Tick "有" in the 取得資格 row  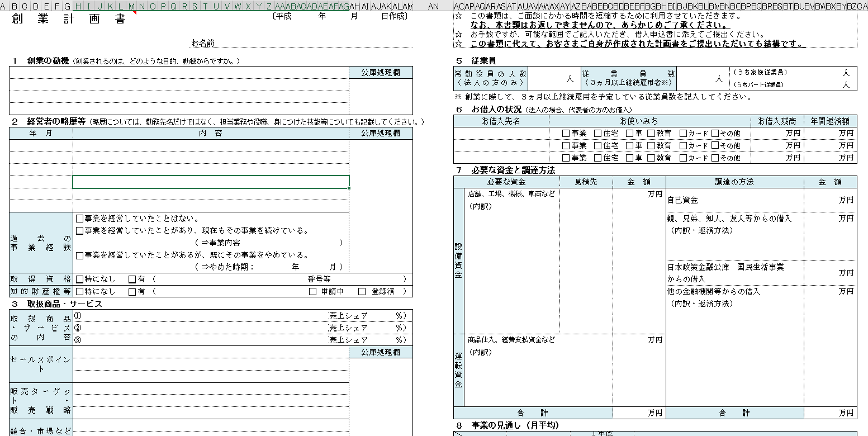[x=132, y=279]
